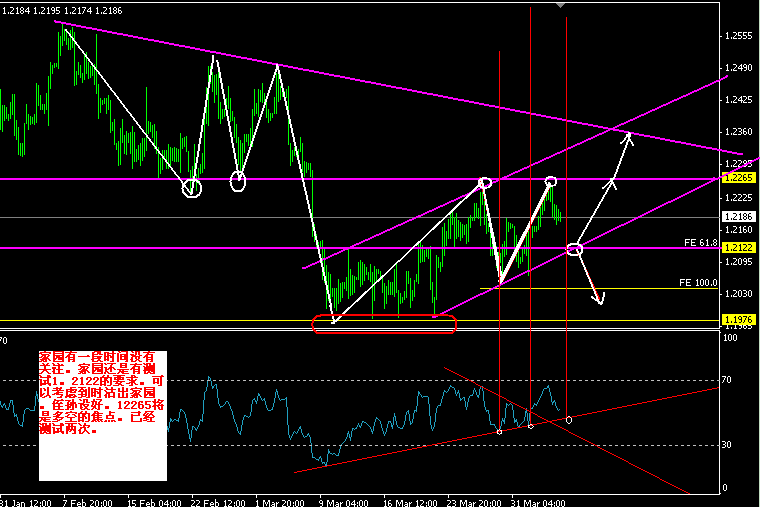Click the FE 100.0 Fibonacci label
760x507 pixels.
point(698,283)
